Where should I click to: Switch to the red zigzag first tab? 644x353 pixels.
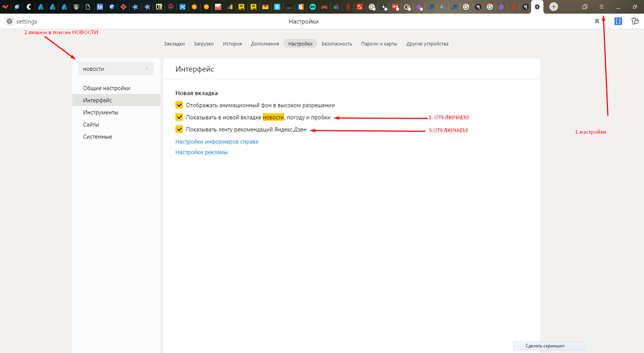pos(5,7)
